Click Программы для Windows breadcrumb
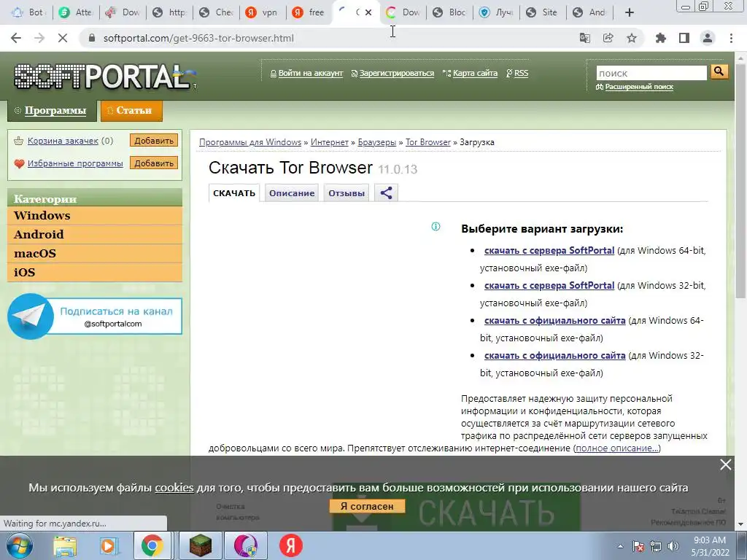This screenshot has height=560, width=747. pyautogui.click(x=250, y=142)
